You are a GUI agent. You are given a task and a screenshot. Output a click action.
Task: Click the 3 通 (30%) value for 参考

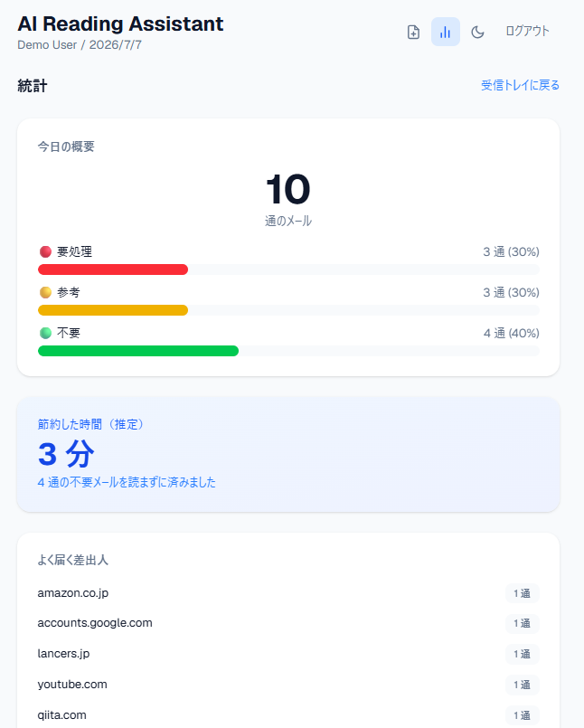(x=511, y=292)
